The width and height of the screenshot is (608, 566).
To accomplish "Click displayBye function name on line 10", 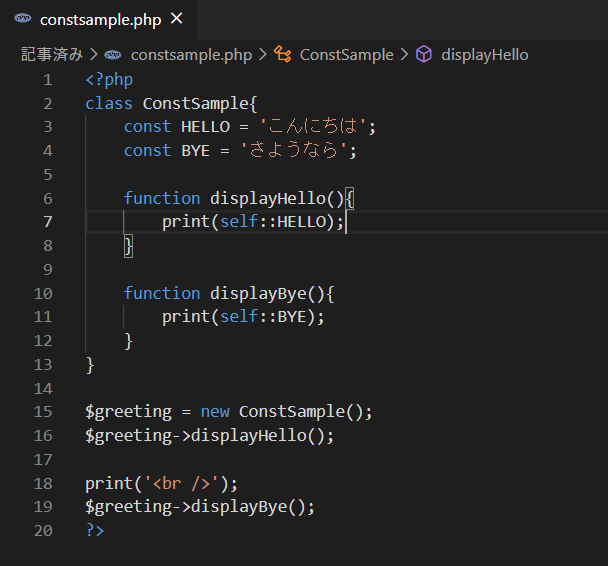I will pyautogui.click(x=258, y=294).
